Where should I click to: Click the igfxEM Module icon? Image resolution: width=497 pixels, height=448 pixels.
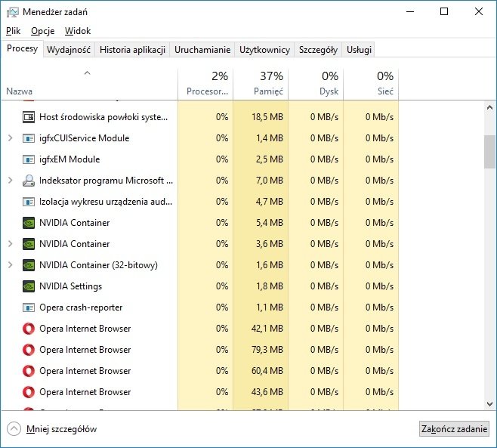[x=29, y=159]
